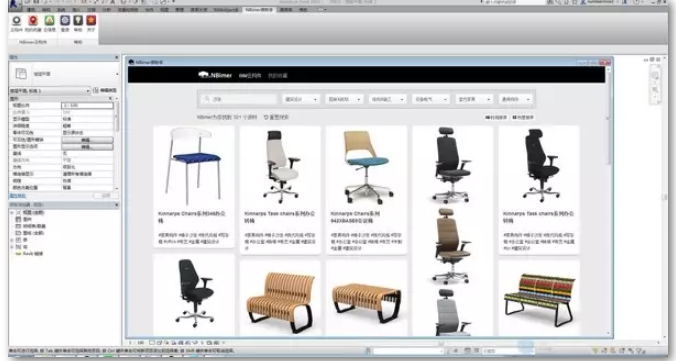The height and width of the screenshot is (361, 676).
Task: Open the 通用构件 filter dropdown
Action: coord(516,99)
